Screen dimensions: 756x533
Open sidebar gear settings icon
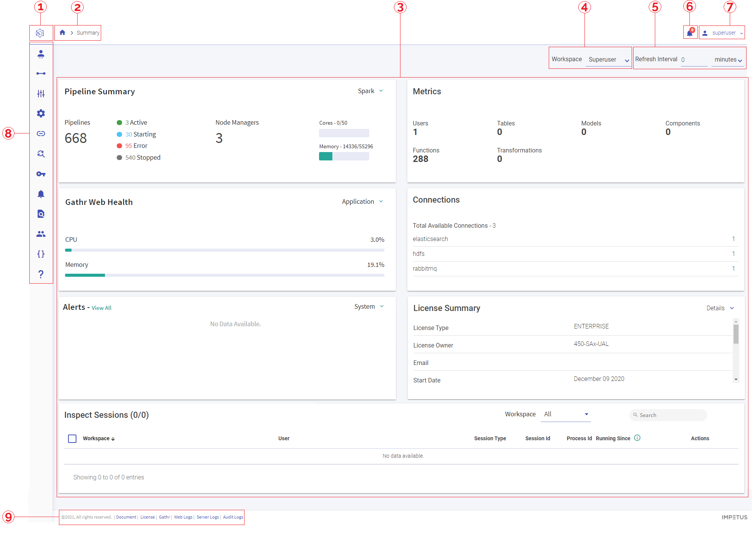[41, 113]
